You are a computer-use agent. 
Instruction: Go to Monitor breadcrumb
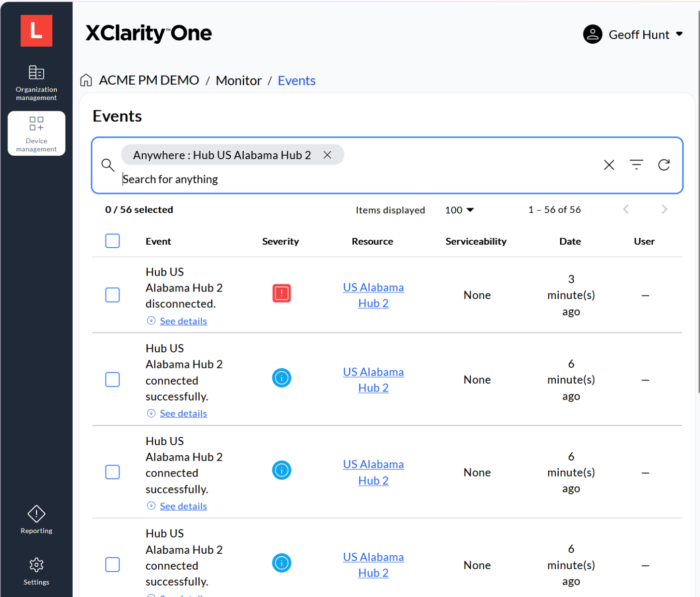tap(238, 80)
